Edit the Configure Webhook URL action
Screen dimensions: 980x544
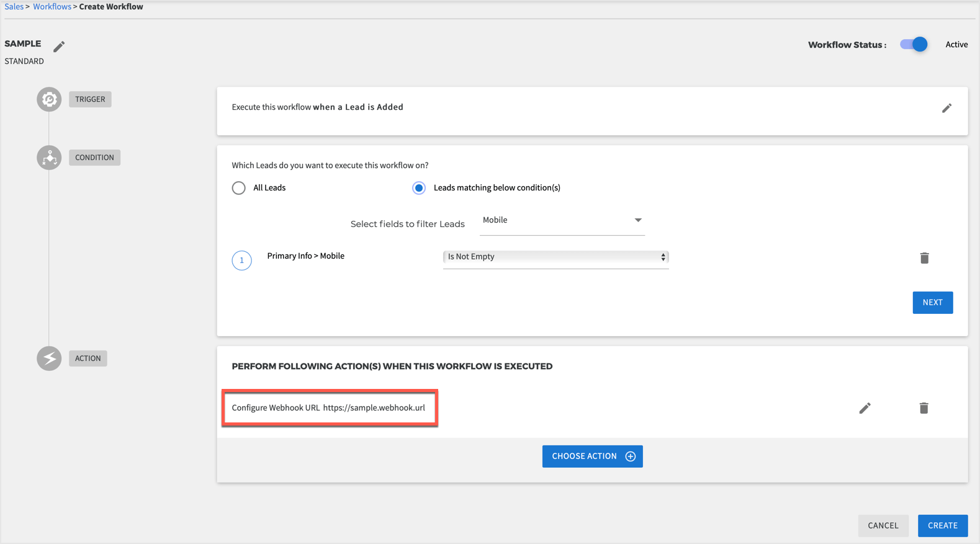865,408
